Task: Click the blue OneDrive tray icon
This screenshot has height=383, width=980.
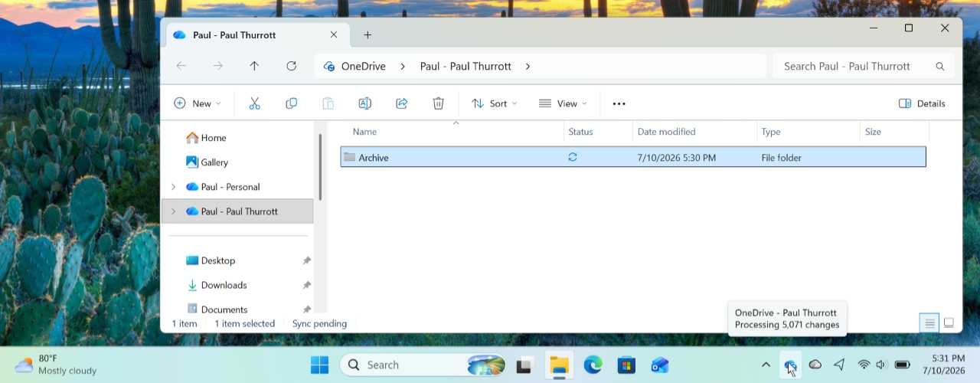Action: click(x=790, y=365)
